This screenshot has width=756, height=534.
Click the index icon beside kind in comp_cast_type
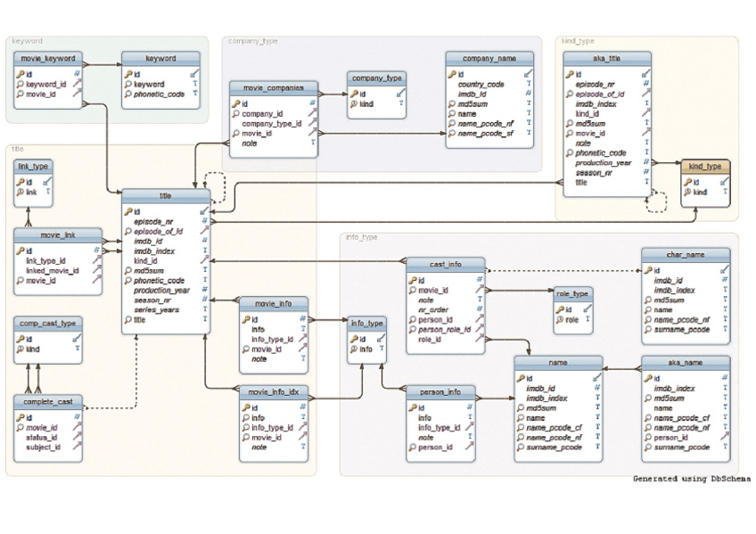coord(20,350)
